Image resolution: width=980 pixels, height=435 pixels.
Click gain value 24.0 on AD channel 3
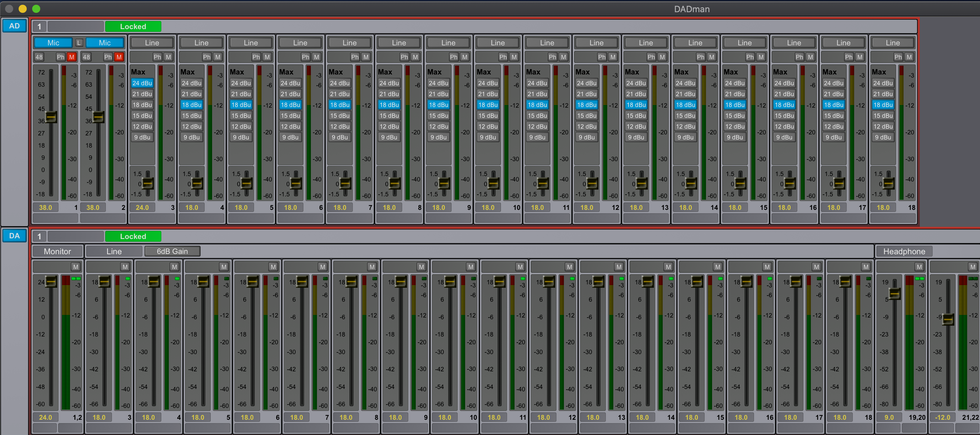[142, 208]
